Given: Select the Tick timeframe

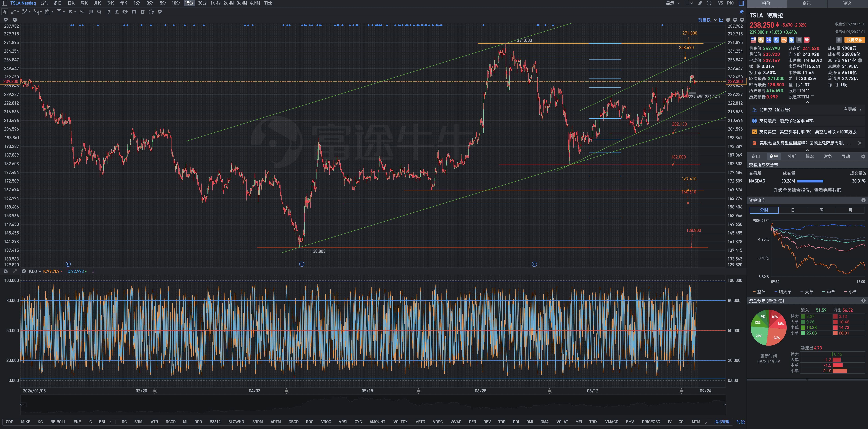Looking at the screenshot, I should (268, 3).
